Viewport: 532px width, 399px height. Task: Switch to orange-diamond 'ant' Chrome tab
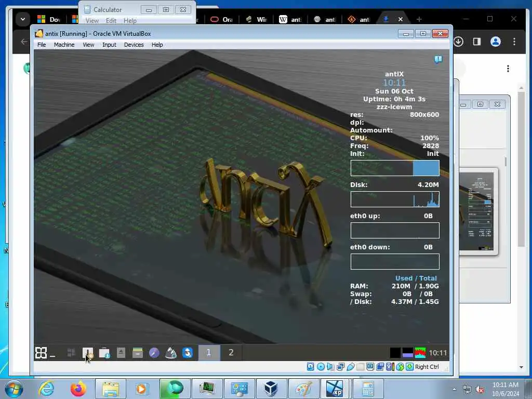(x=358, y=19)
